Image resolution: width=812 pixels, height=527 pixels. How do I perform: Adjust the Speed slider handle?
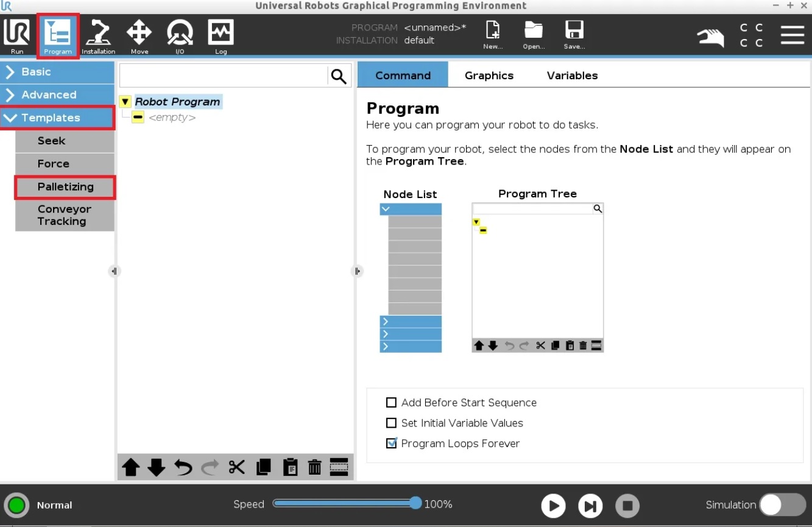pyautogui.click(x=415, y=503)
